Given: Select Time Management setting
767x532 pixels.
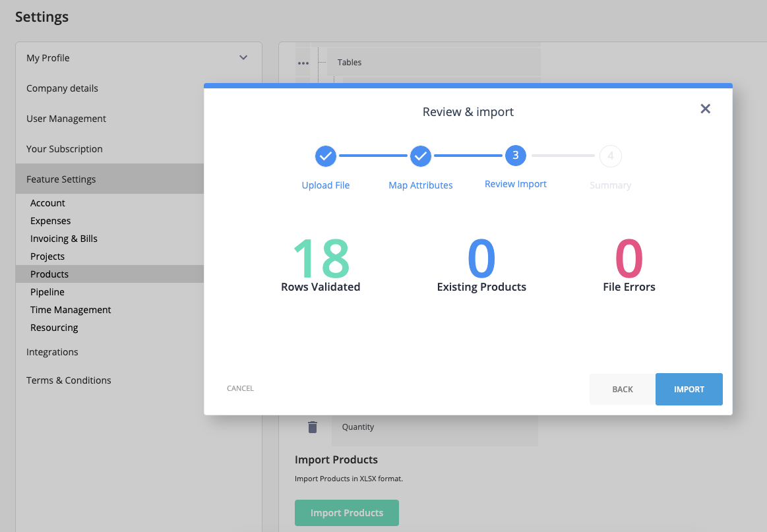Looking at the screenshot, I should point(71,310).
